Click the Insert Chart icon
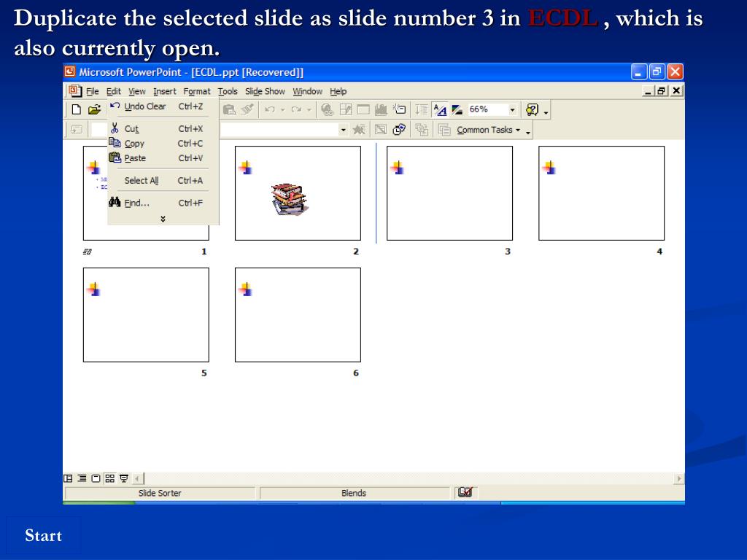The image size is (747, 560). [381, 109]
